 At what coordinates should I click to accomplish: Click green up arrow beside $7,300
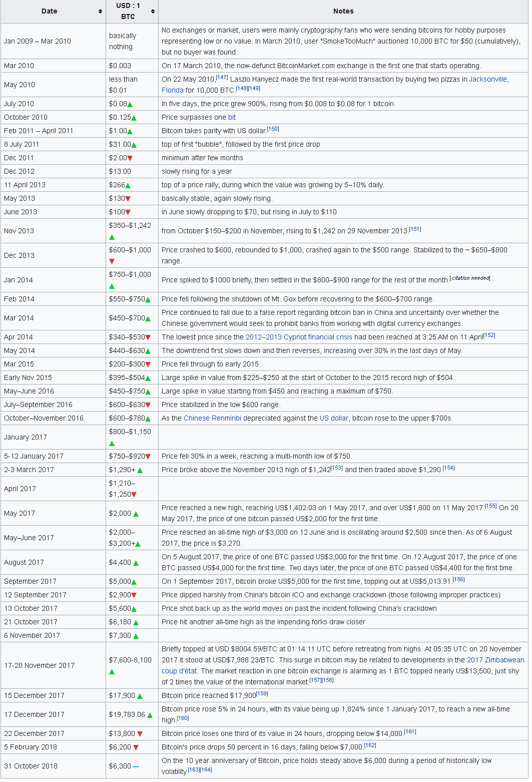136,636
